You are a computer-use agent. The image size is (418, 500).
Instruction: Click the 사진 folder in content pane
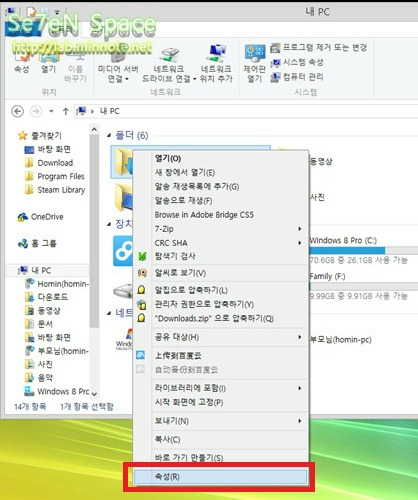tap(317, 197)
